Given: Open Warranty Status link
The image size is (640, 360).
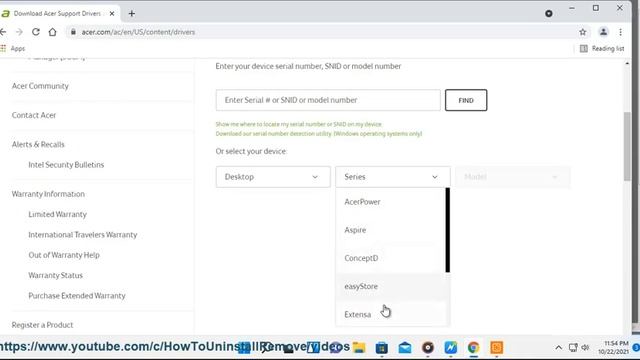Looking at the screenshot, I should (x=56, y=276).
